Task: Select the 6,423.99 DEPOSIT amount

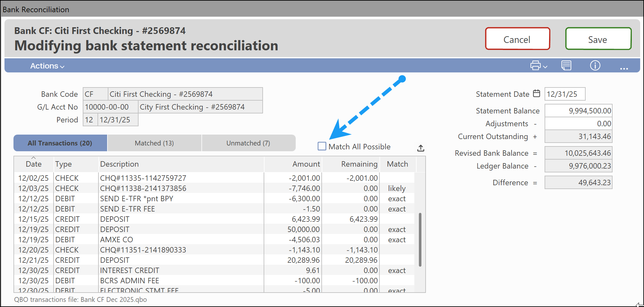Action: tap(306, 219)
